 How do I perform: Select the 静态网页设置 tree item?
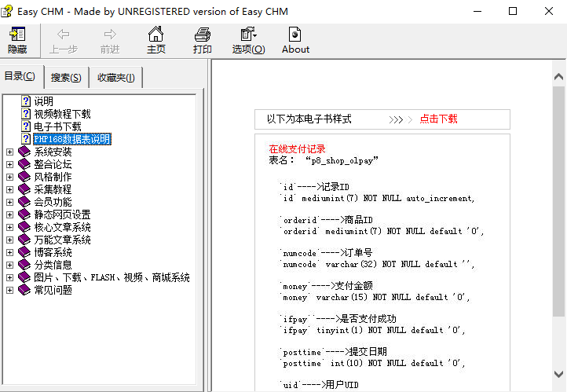62,214
